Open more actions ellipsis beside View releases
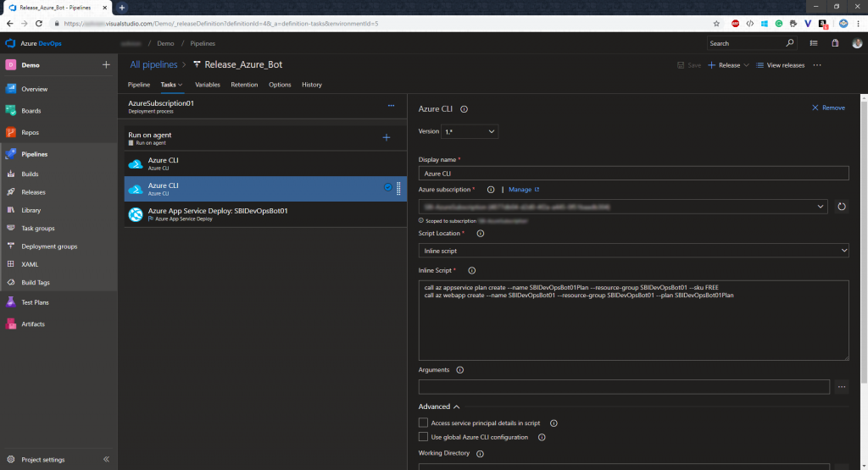Viewport: 868px width, 470px height. [x=817, y=65]
